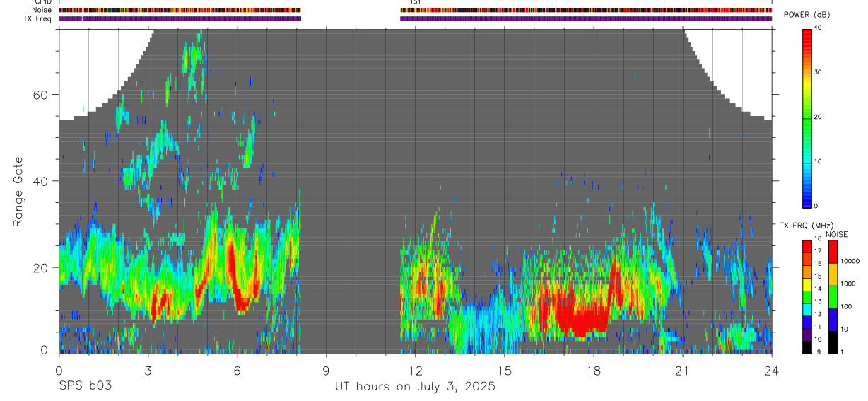Click the UT hours on July 3, 2025 title
The height and width of the screenshot is (401, 868).
click(415, 387)
